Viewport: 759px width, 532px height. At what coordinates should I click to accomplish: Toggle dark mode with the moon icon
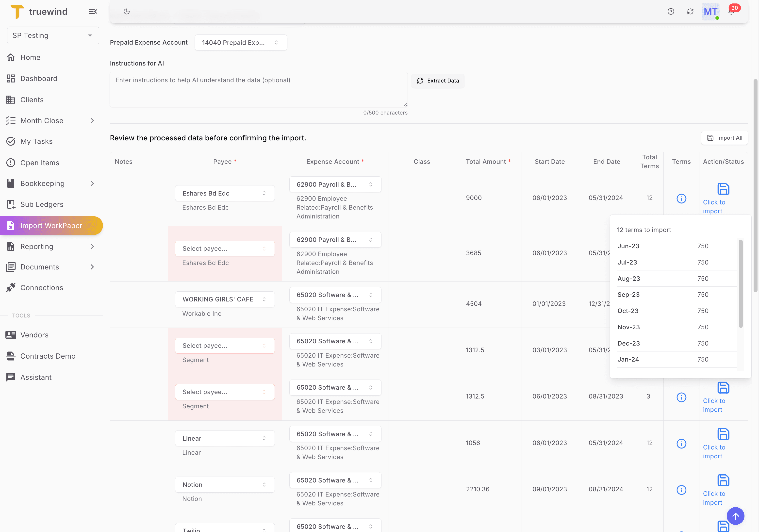(127, 11)
